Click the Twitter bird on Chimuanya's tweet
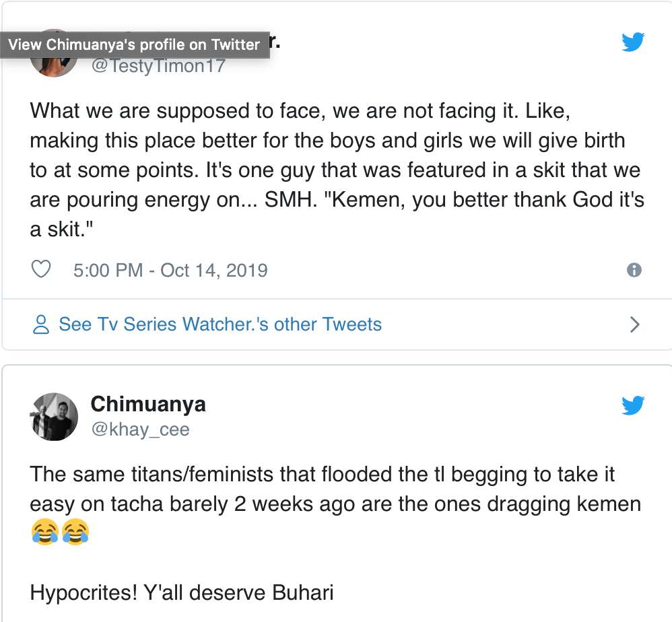This screenshot has height=622, width=672. click(x=633, y=406)
